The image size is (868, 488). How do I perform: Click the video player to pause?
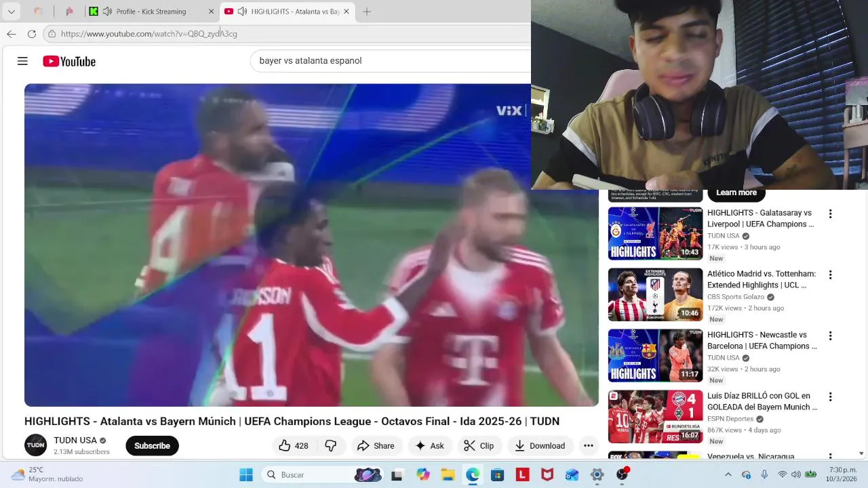click(311, 245)
